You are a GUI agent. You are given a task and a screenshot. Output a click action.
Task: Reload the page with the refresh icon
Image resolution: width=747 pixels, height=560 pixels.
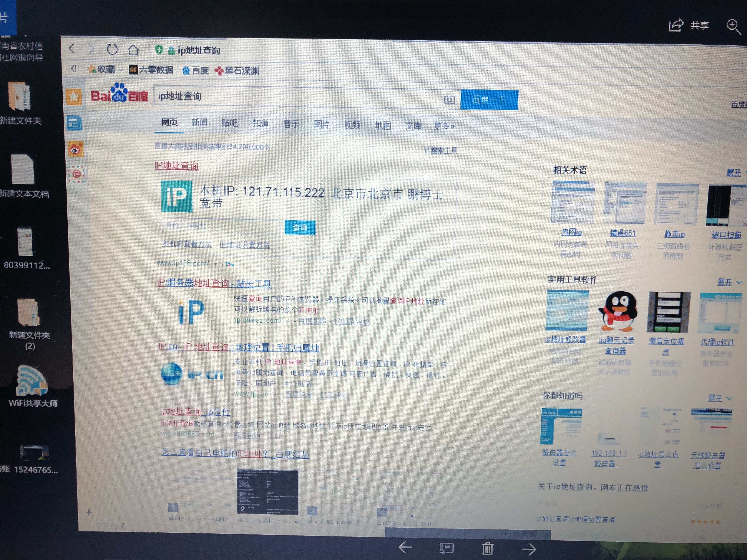[x=112, y=49]
